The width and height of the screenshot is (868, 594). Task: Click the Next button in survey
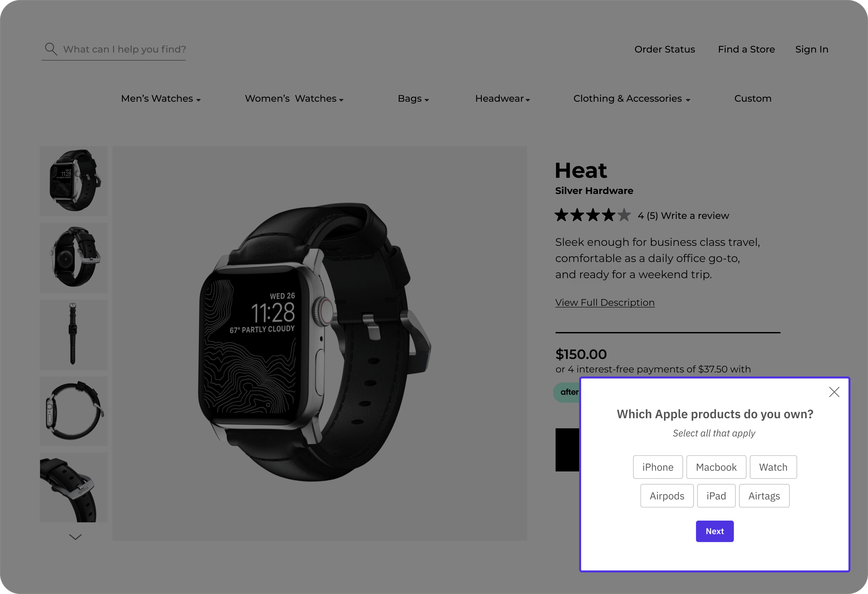click(x=714, y=531)
